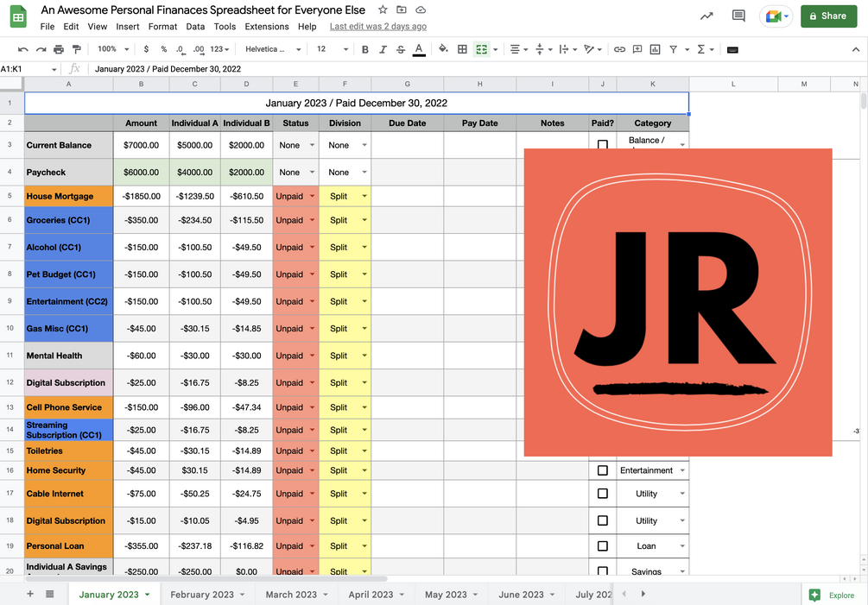Screen dimensions: 868x605
Task: Open vertical align dropdown
Action: 543,49
